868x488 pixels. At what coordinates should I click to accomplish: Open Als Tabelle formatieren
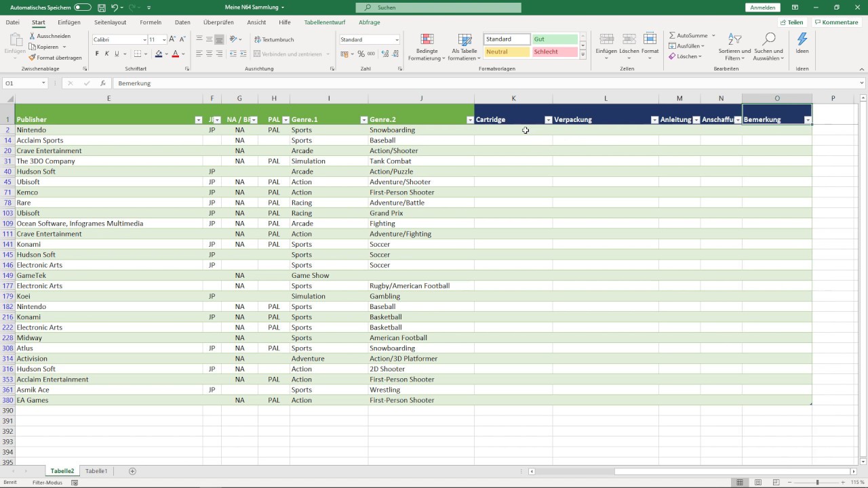(465, 47)
